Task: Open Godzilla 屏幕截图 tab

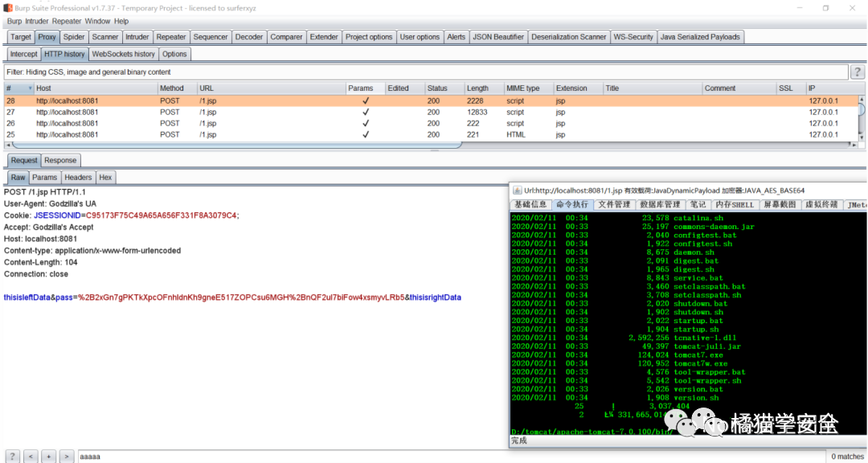Action: 780,204
